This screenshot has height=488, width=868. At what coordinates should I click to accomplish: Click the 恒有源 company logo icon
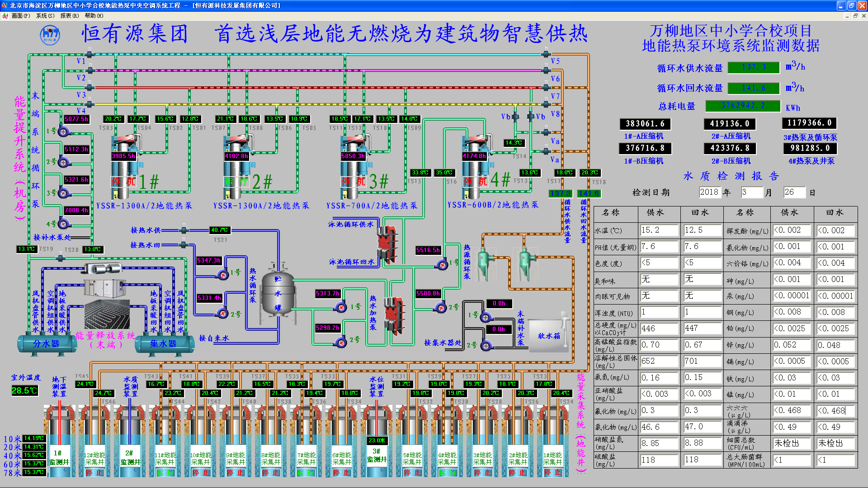pyautogui.click(x=50, y=34)
